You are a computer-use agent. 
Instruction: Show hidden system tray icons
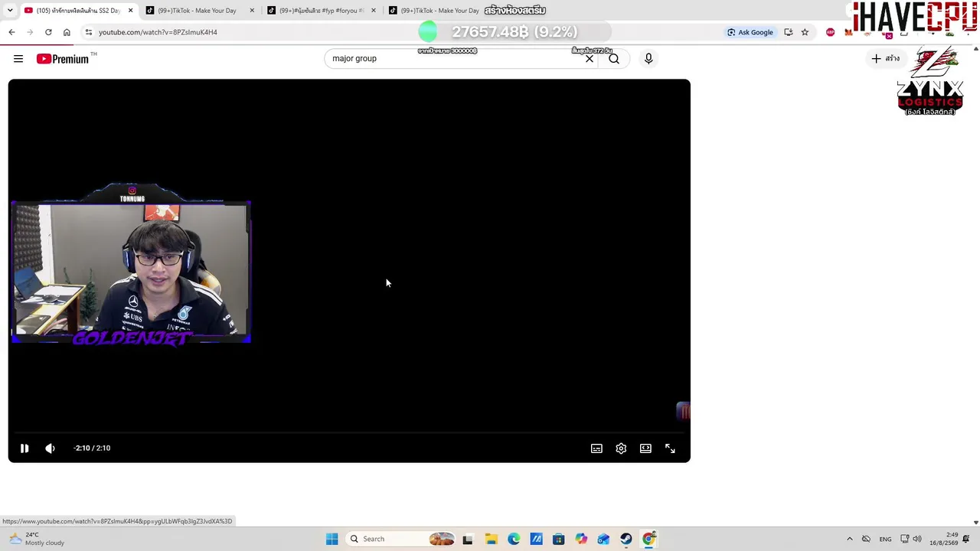[x=849, y=539]
